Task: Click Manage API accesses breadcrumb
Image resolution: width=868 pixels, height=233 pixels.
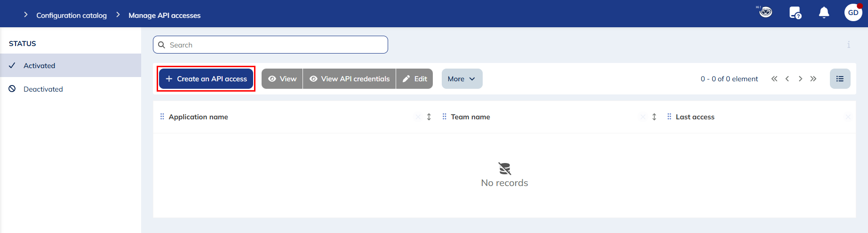Action: pos(165,15)
